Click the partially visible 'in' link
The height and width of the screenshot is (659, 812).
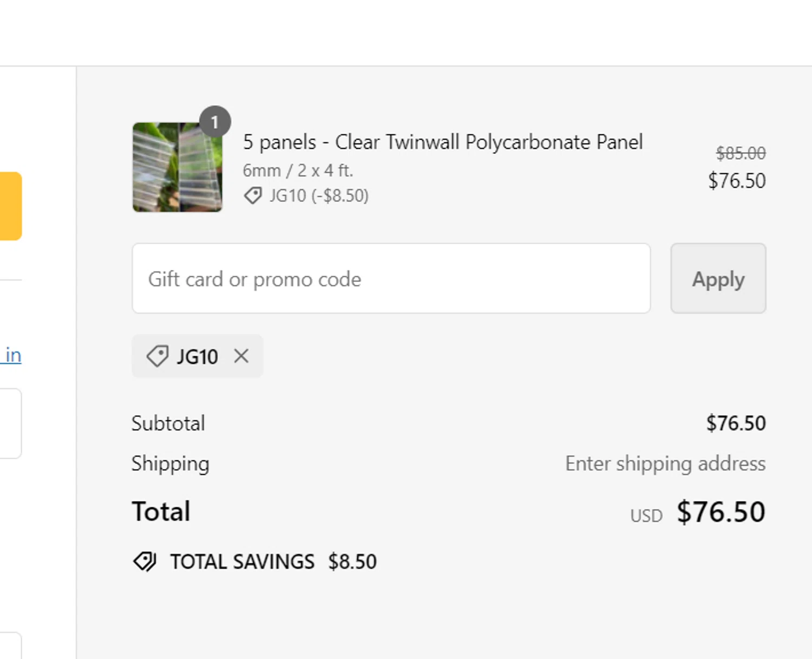pos(12,355)
